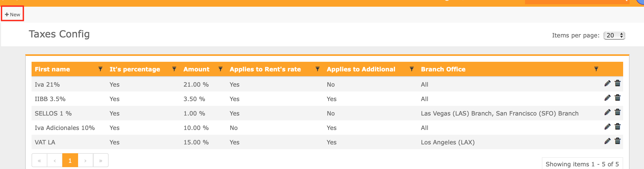This screenshot has width=644, height=169.
Task: Sort by Applies to Additional header
Action: coord(361,69)
